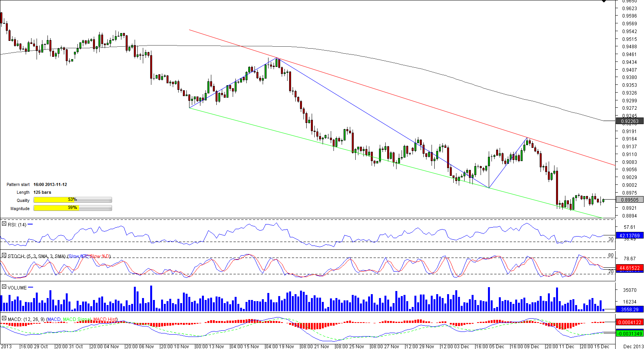Click the 16:00 05 Dec time axis label
Viewport: 644px width, 349px height.
click(490, 346)
